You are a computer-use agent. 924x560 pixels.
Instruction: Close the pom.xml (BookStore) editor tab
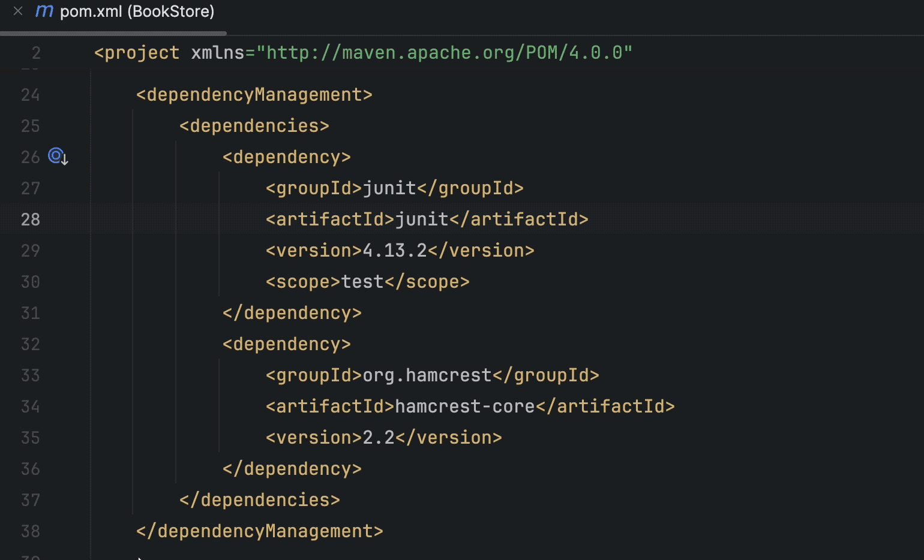[18, 10]
